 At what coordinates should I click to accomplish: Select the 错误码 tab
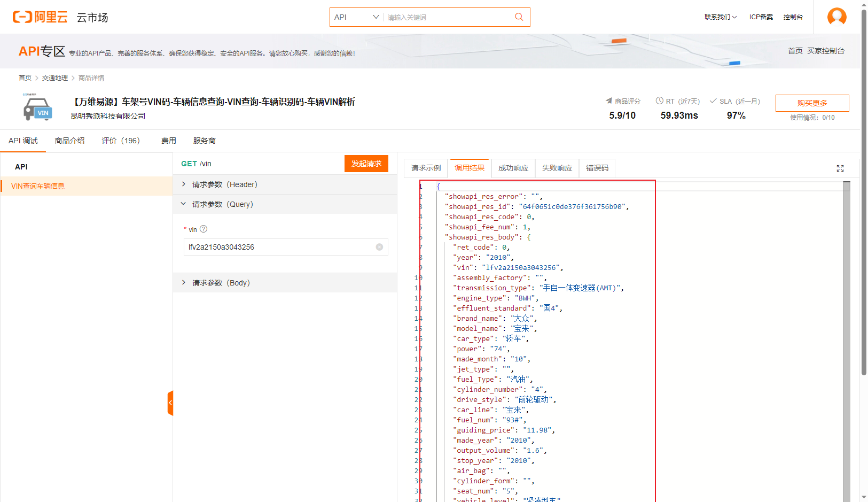pyautogui.click(x=597, y=168)
